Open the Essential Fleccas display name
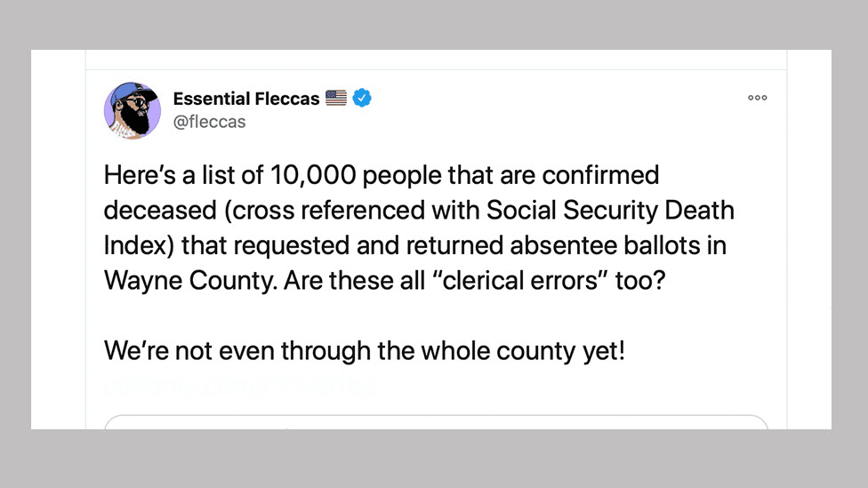 coord(246,99)
